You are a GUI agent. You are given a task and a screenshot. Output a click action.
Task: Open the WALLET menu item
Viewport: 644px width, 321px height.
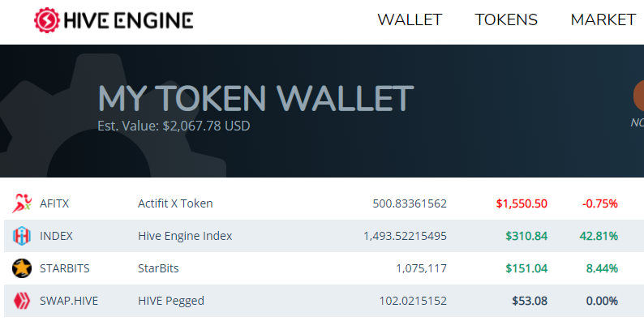pos(410,19)
